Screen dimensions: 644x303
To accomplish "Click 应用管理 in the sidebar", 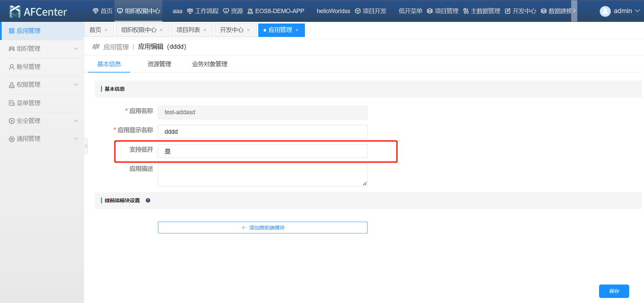I will 29,31.
